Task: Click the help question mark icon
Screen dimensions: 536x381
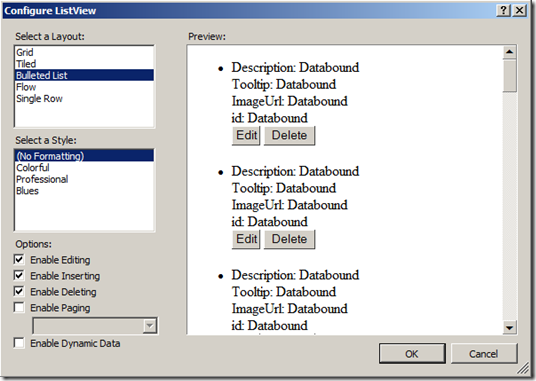Action: 503,10
